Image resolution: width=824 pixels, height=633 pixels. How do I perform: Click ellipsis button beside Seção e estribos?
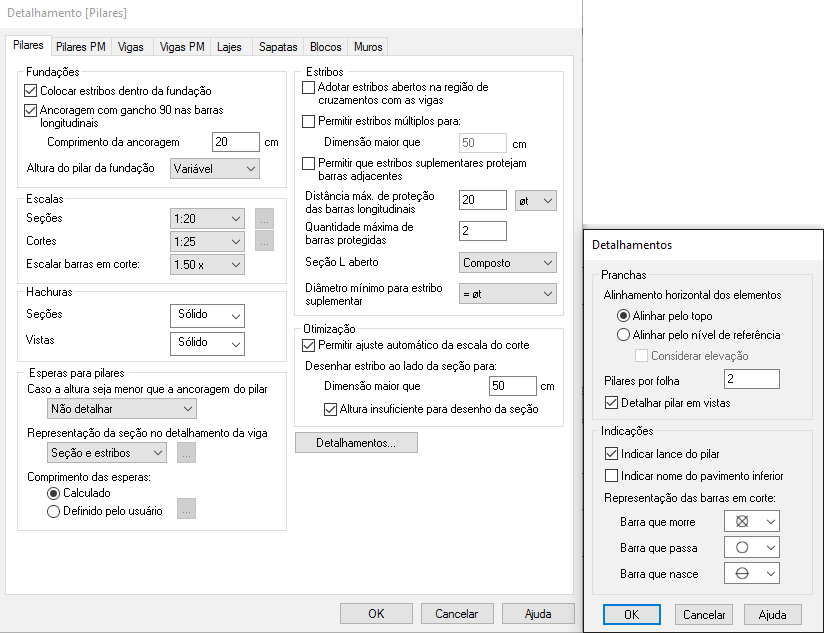coord(186,453)
